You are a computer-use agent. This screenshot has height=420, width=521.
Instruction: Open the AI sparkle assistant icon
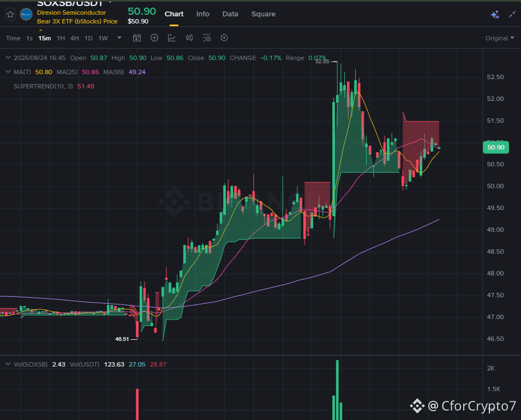coord(495,14)
